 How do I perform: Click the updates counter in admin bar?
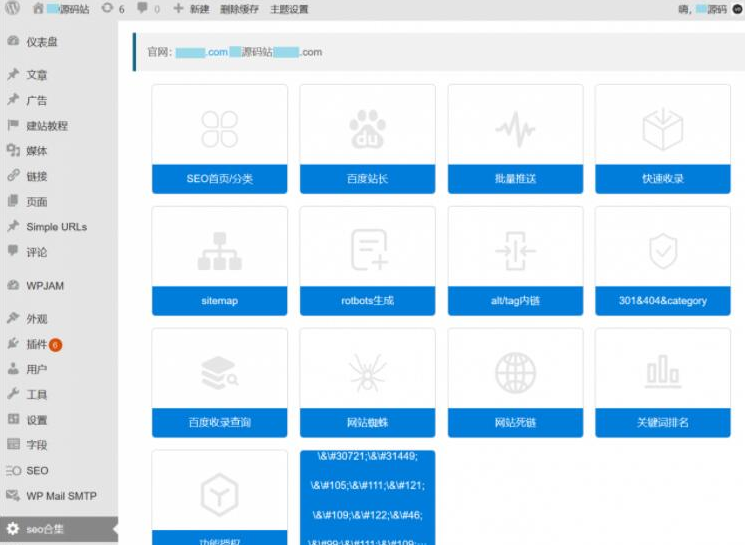click(x=113, y=9)
